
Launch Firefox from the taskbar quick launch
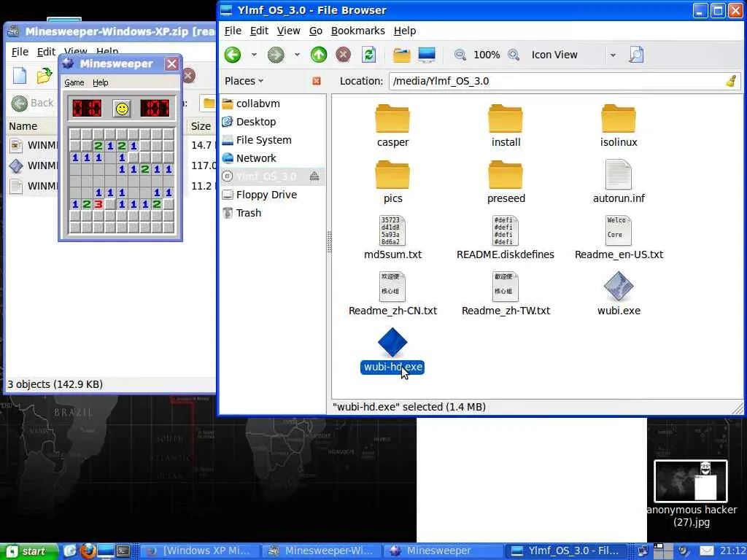tap(88, 551)
